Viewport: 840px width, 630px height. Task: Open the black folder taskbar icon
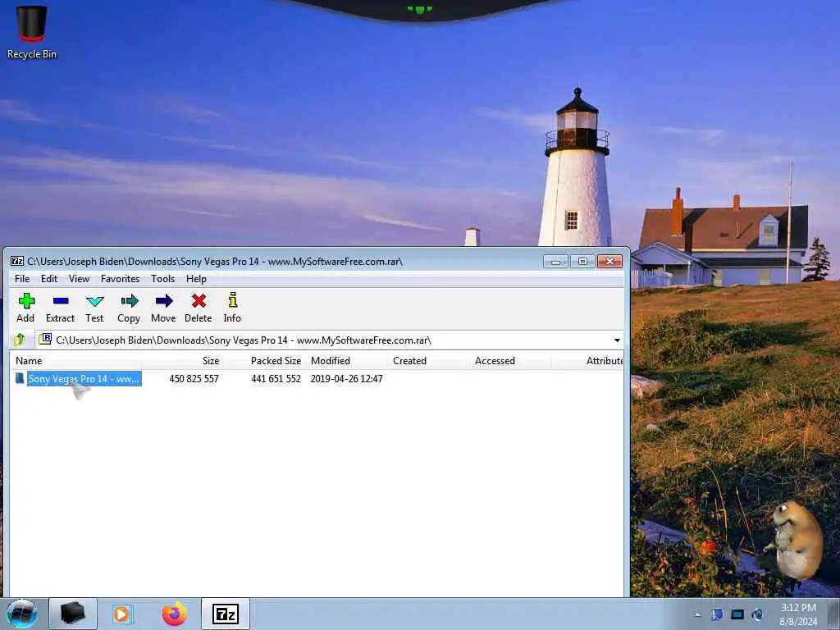(73, 614)
